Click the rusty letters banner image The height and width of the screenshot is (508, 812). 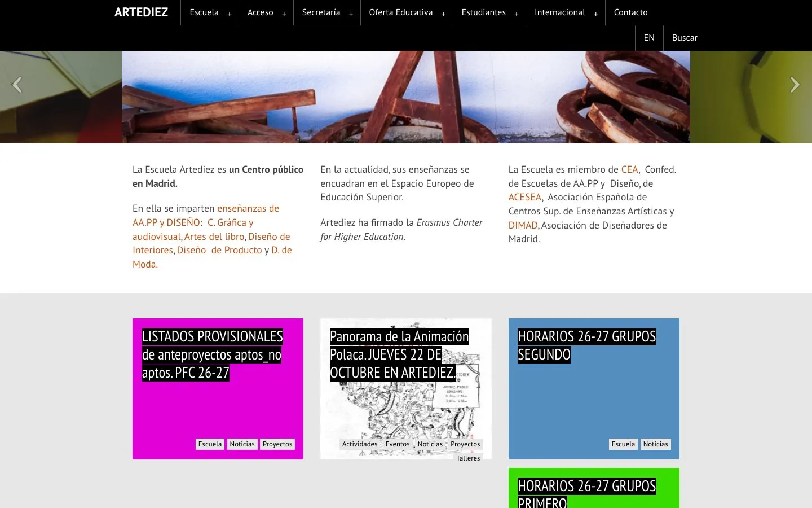(406, 97)
